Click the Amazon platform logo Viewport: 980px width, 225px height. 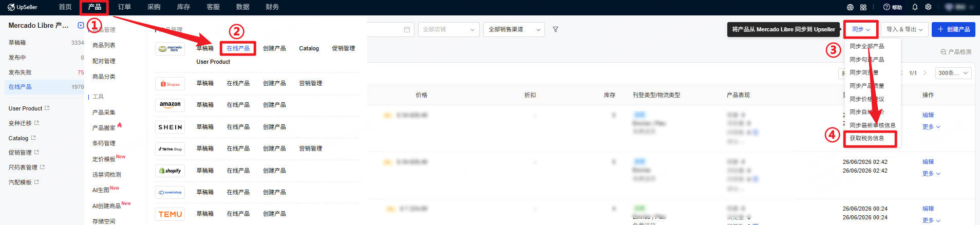(170, 105)
